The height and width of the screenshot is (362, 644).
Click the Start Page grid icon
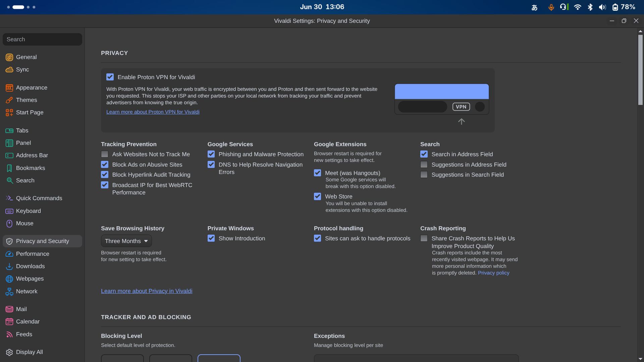point(9,113)
